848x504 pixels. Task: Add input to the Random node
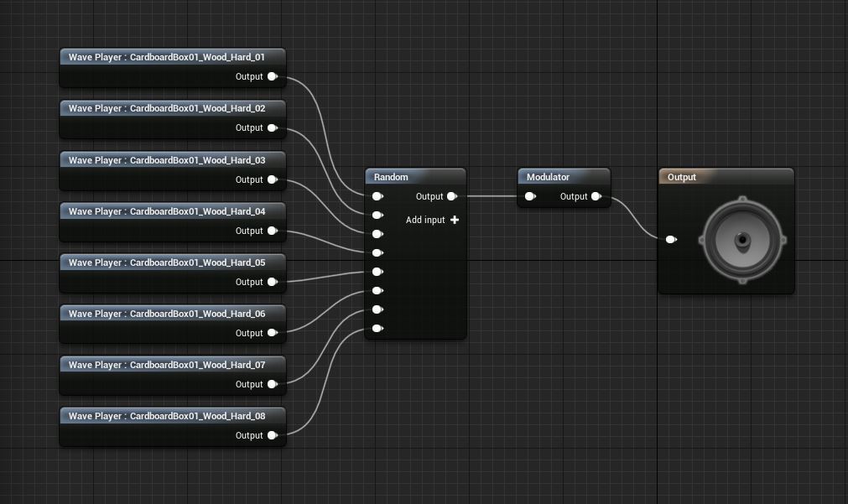coord(455,220)
